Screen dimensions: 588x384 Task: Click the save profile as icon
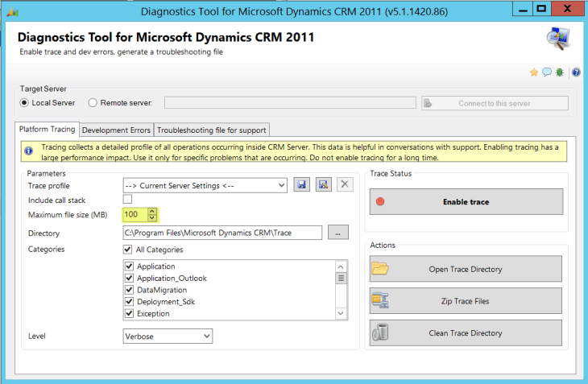pos(322,185)
